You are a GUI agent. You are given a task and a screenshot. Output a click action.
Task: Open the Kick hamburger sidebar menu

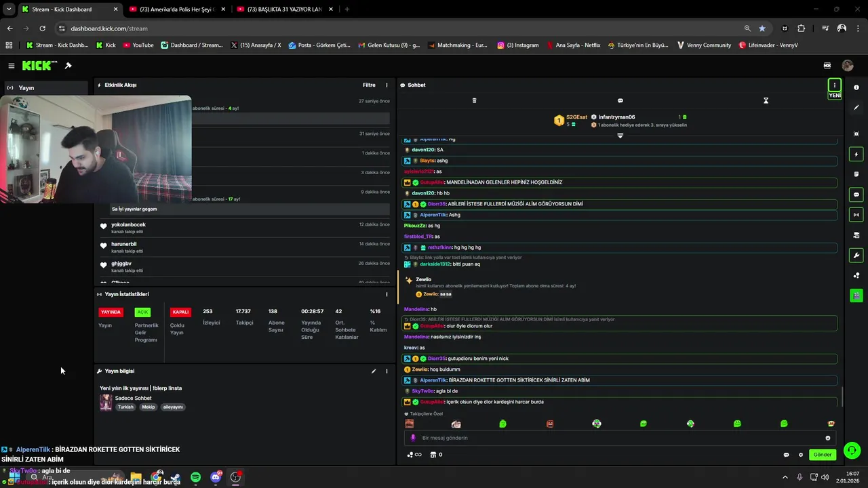click(12, 66)
